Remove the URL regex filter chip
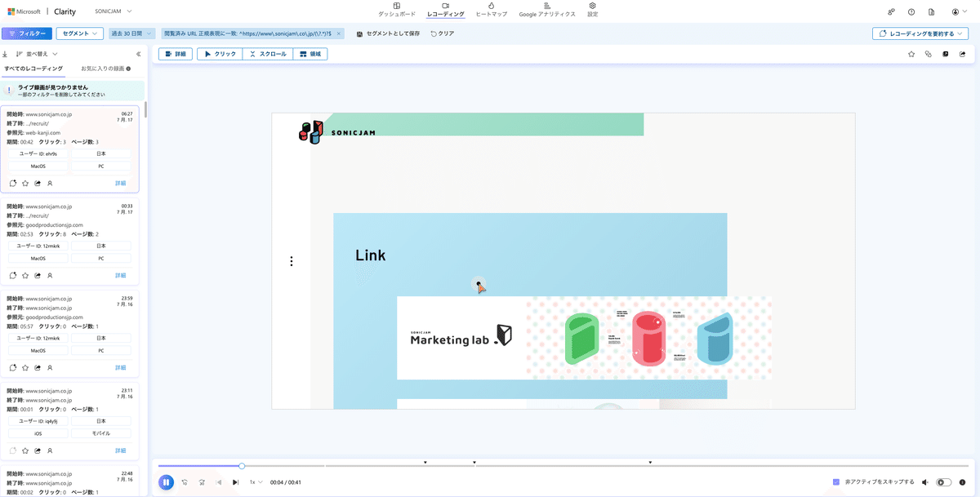This screenshot has height=497, width=980. tap(339, 33)
